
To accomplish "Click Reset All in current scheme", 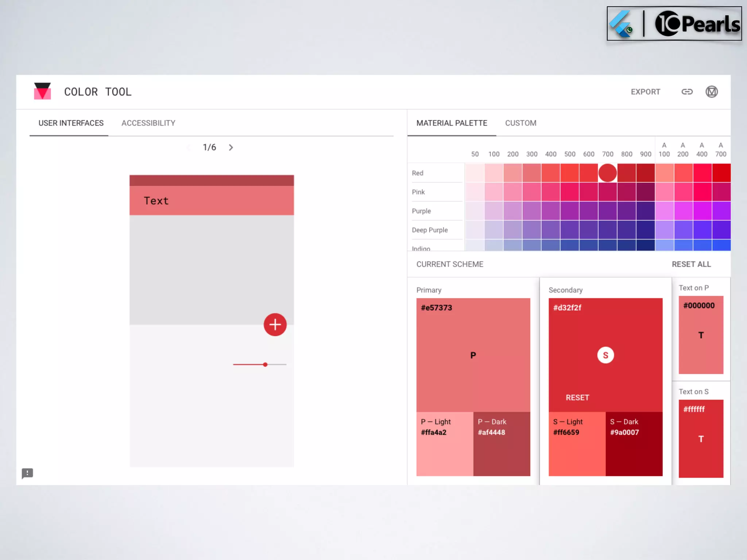I will (x=691, y=264).
